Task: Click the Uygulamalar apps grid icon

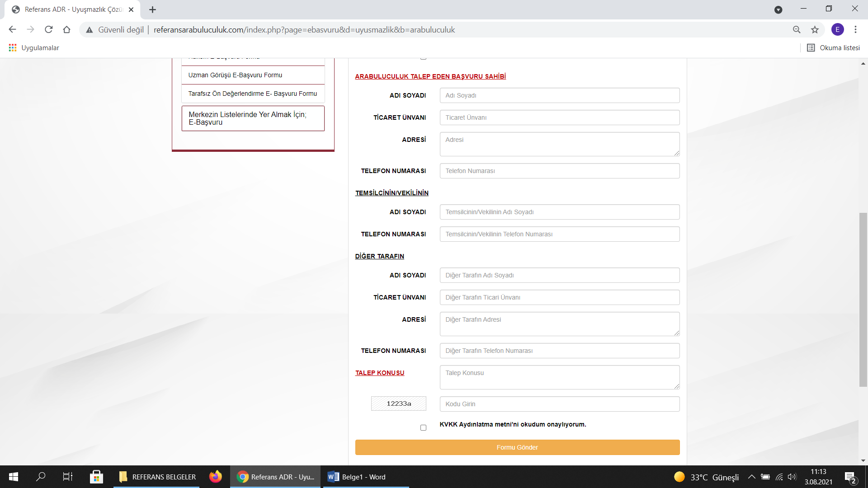Action: click(13, 48)
